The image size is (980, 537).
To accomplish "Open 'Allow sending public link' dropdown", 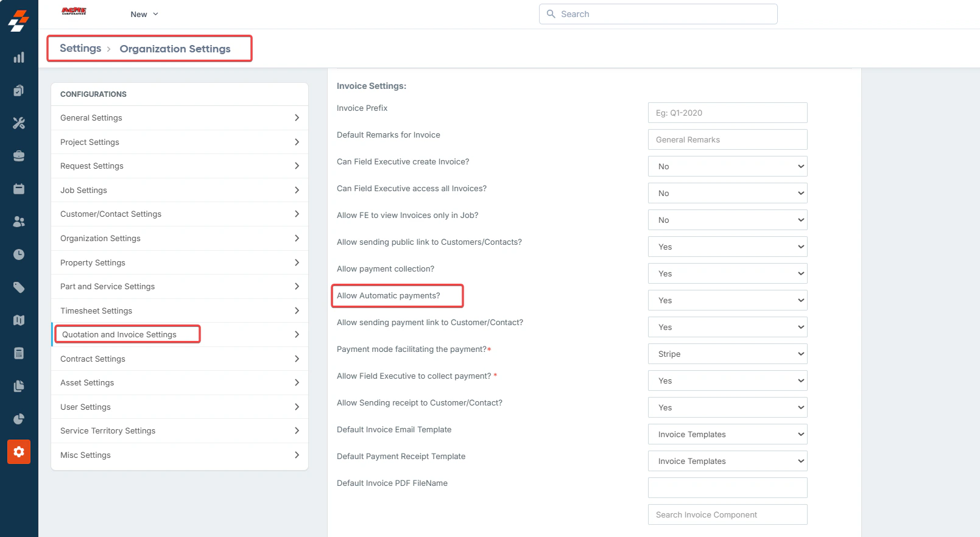I will pyautogui.click(x=727, y=247).
